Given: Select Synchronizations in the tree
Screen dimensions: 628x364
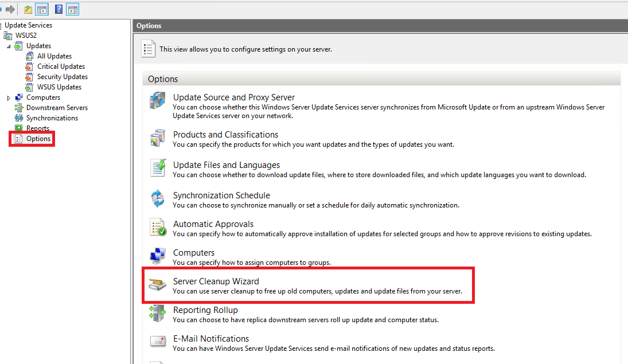Looking at the screenshot, I should pos(52,118).
